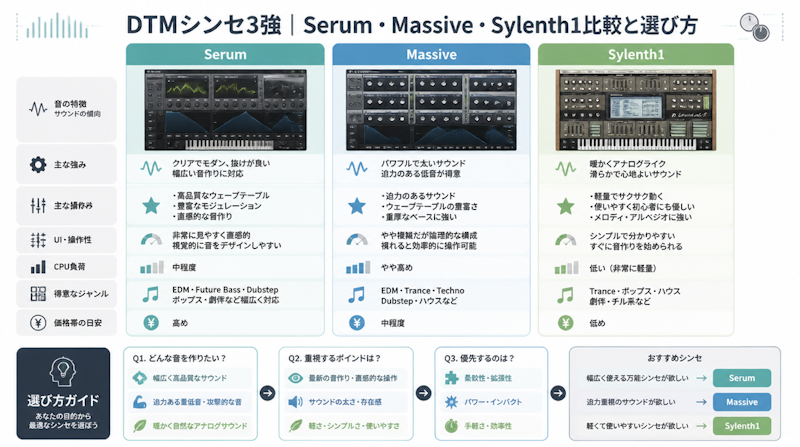Select the Sylenth1 column header
Image resolution: width=800 pixels, height=447 pixels.
tap(636, 54)
